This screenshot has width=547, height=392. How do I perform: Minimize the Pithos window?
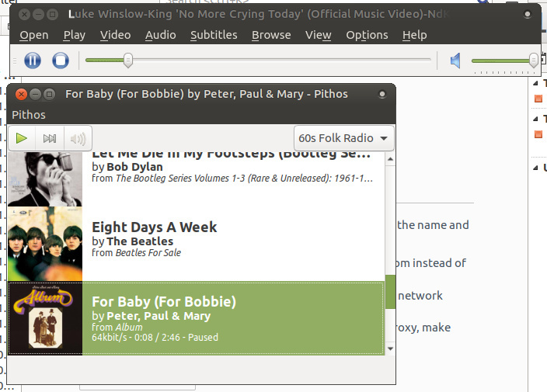[35, 95]
